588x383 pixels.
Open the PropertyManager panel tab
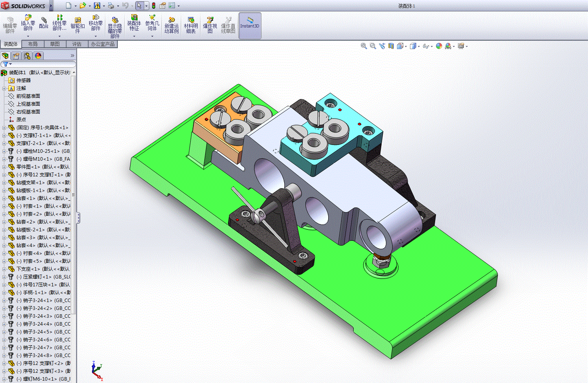[x=16, y=56]
